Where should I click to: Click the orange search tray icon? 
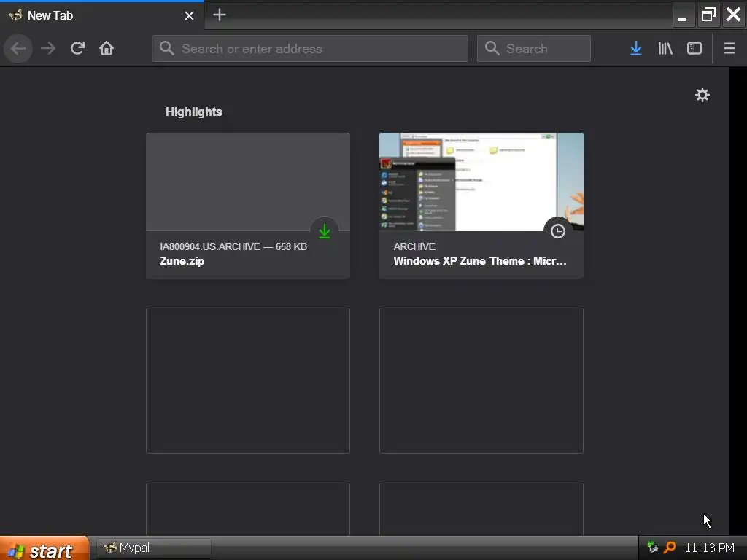click(670, 548)
